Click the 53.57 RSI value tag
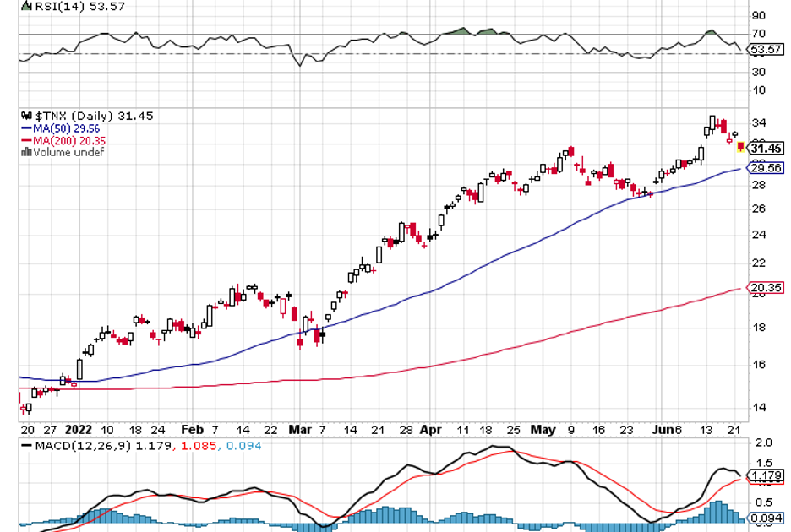 point(767,50)
